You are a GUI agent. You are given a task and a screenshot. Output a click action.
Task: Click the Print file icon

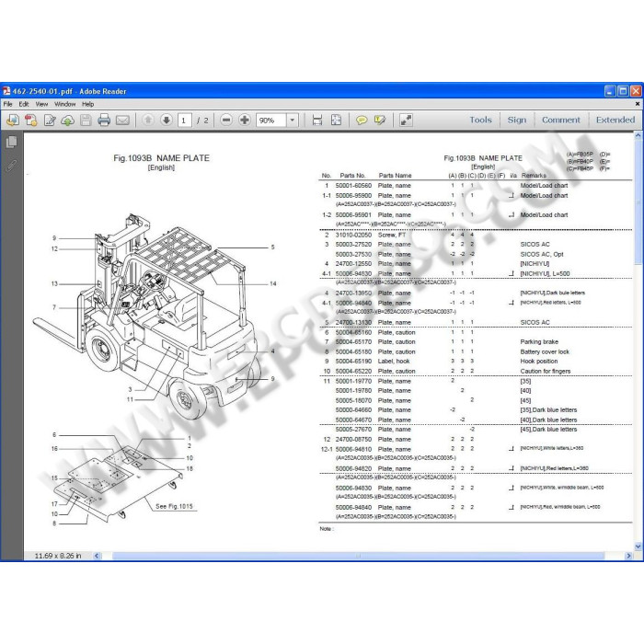tap(104, 121)
